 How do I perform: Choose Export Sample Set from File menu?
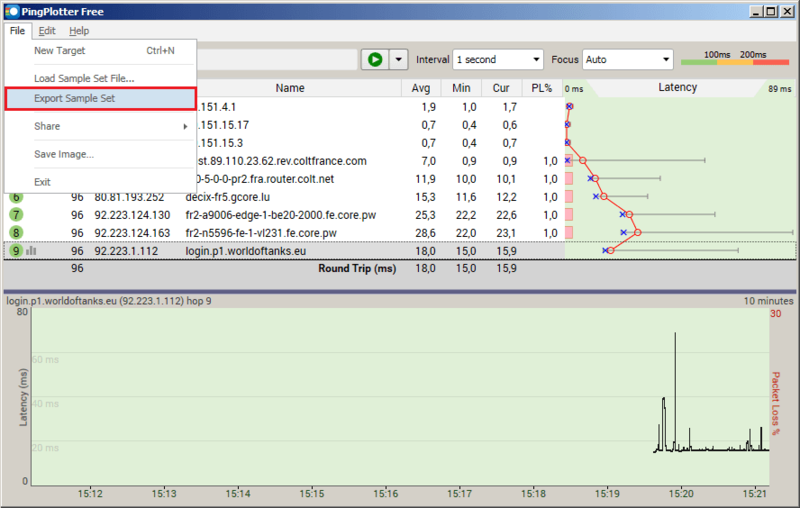(x=100, y=99)
